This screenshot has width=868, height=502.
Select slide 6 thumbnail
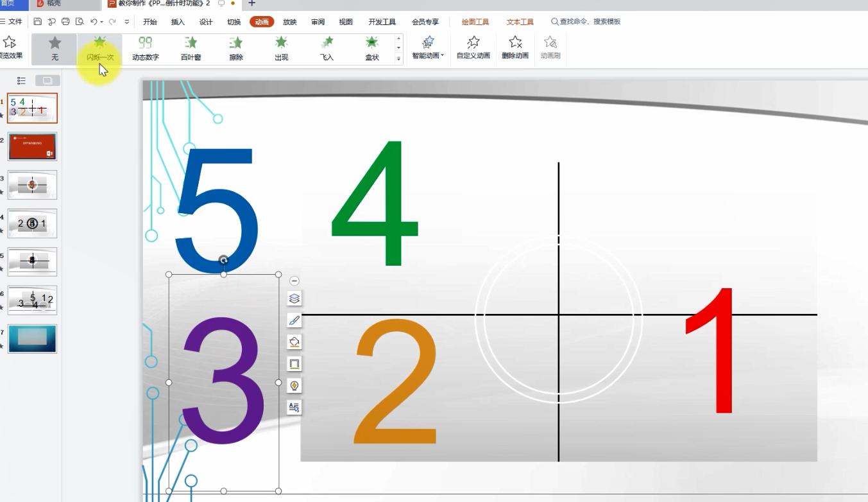tap(32, 300)
